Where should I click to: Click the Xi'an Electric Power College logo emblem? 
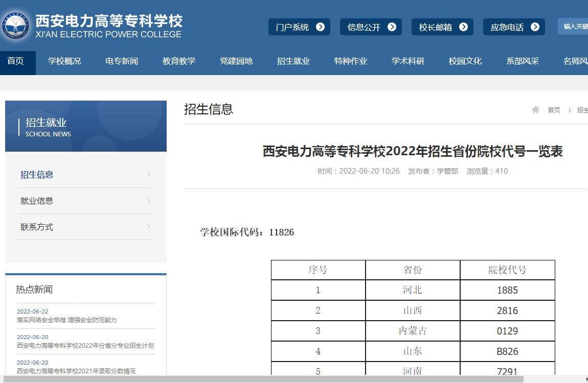(15, 26)
